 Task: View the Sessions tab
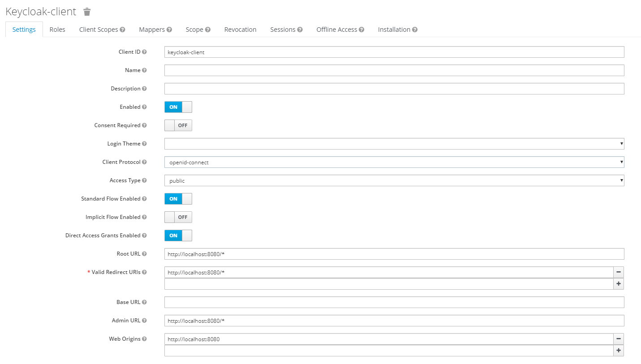click(x=283, y=30)
